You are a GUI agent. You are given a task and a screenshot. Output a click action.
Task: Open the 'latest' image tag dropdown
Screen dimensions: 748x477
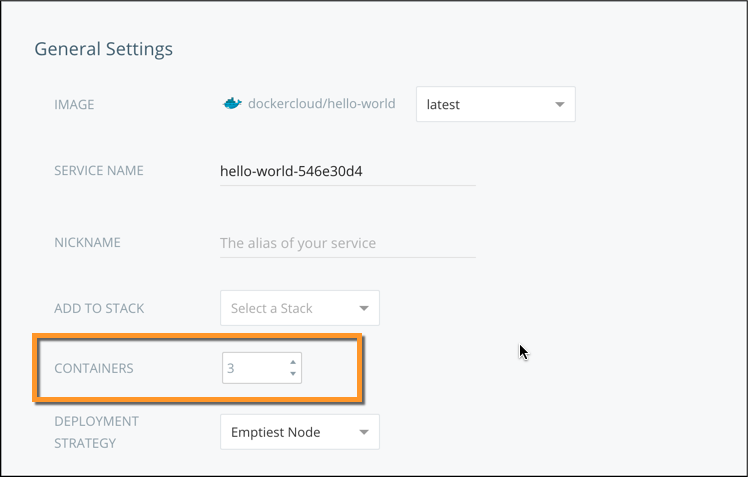[x=495, y=104]
